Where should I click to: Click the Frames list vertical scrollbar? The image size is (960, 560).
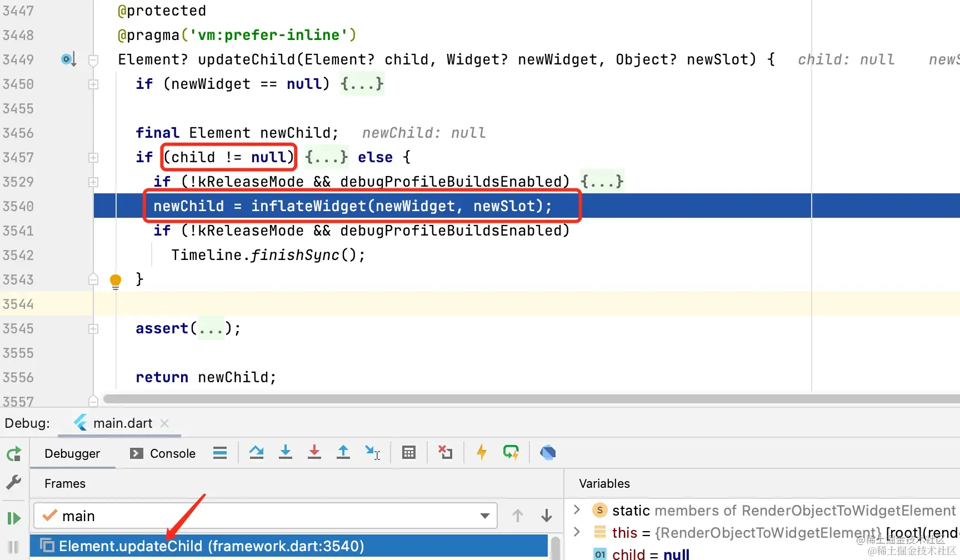(x=556, y=548)
